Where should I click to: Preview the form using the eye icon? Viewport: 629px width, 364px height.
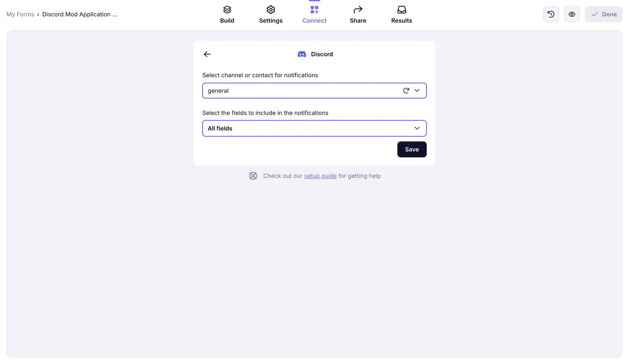click(572, 14)
